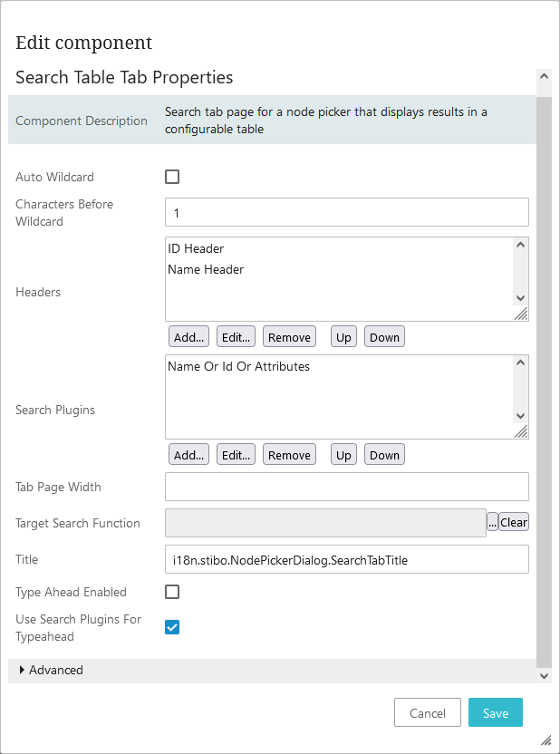Open Target Search Function browse ellipsis button

(x=493, y=523)
